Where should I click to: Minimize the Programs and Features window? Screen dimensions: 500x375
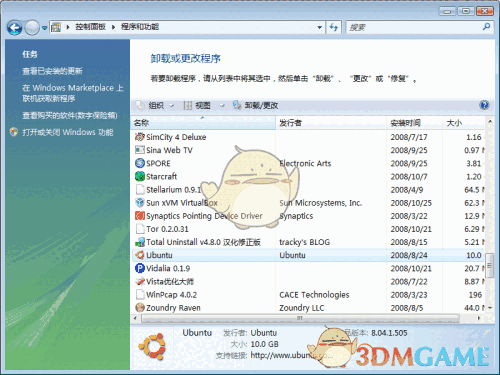point(447,11)
